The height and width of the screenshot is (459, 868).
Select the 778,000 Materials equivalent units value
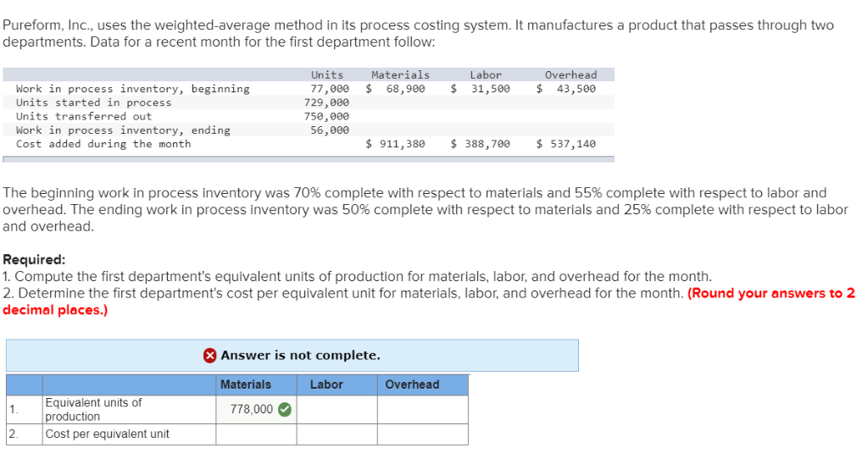coord(251,409)
